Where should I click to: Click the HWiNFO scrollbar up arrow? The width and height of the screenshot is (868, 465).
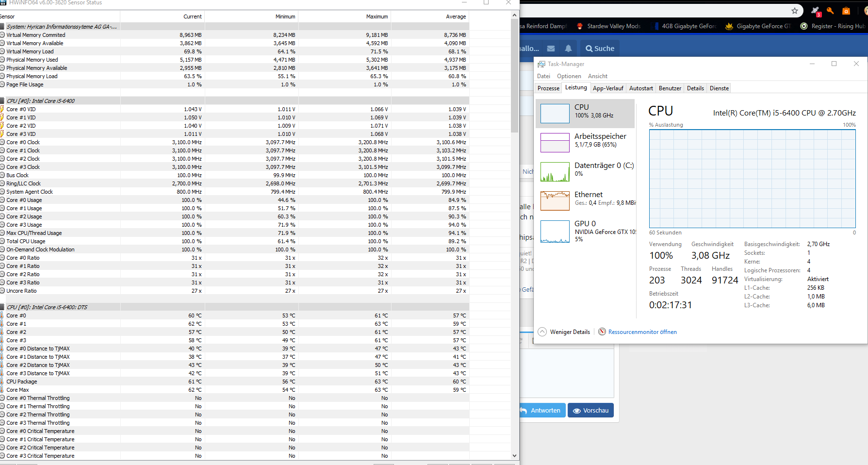[x=514, y=16]
